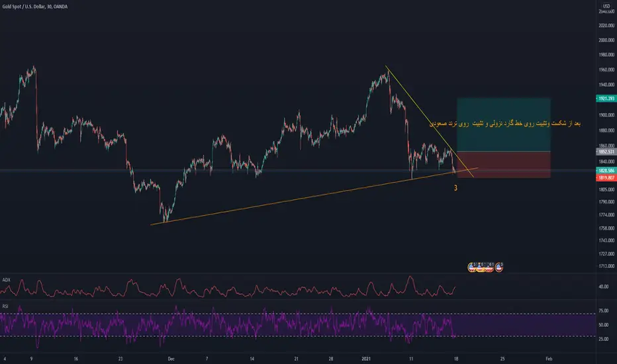Click the 1852.531 entry price label

click(x=606, y=152)
